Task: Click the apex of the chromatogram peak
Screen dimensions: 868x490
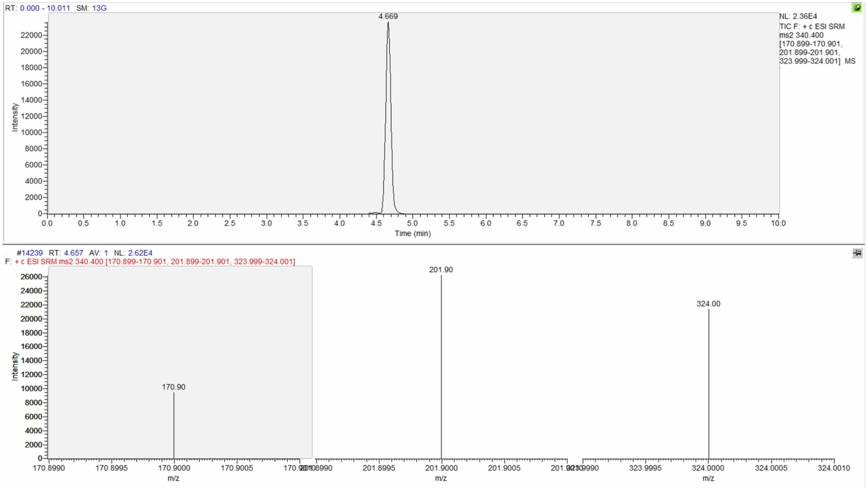Action: [x=388, y=23]
